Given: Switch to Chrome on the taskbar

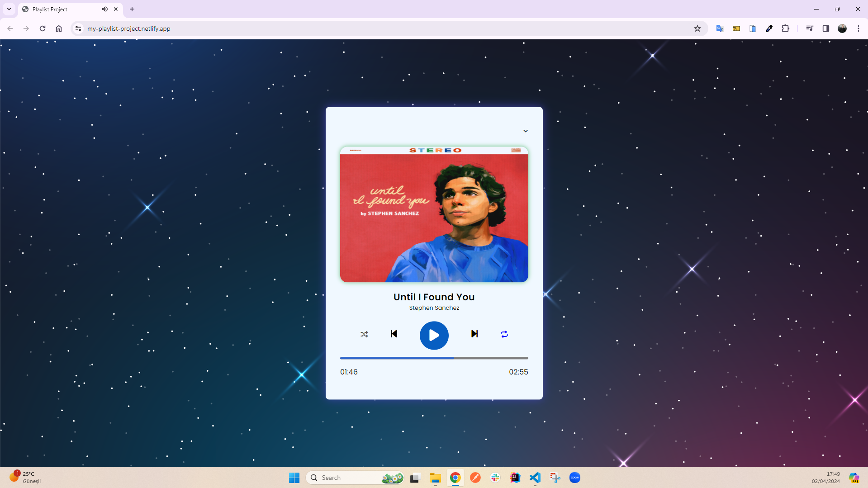Looking at the screenshot, I should tap(455, 478).
